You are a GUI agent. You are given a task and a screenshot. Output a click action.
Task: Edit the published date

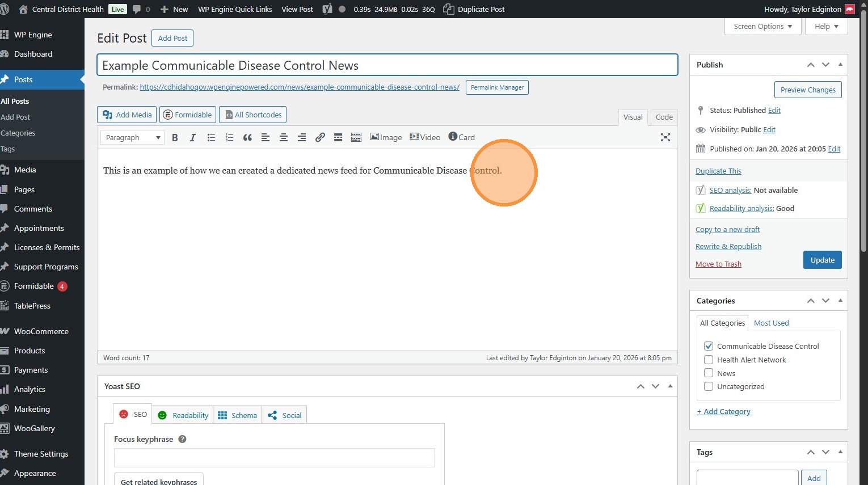(x=834, y=149)
